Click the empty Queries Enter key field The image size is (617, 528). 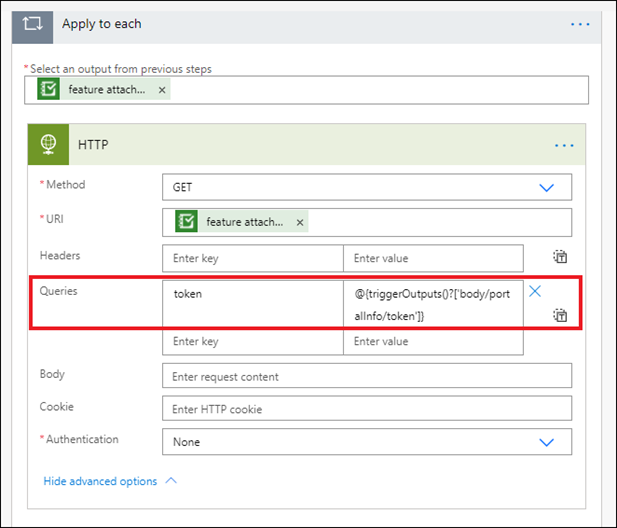pos(253,341)
